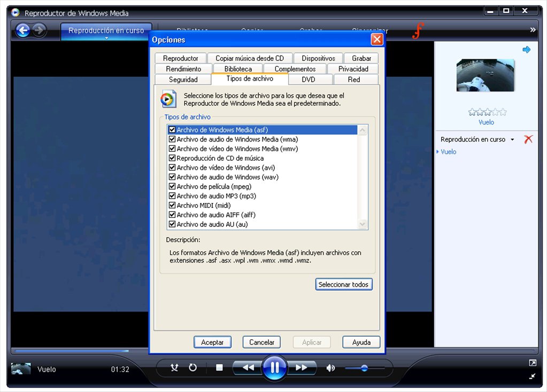Stop playback with the stop button
The image size is (547, 392).
coord(219,367)
